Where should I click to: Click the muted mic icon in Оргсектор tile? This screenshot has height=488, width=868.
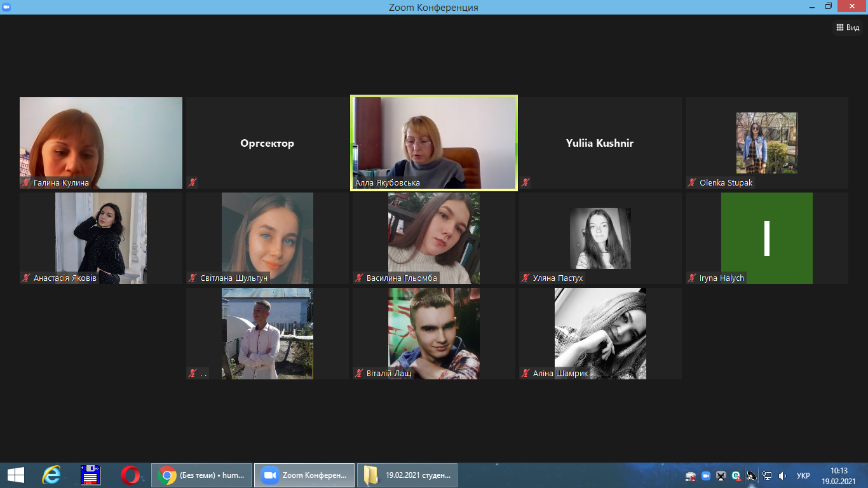[x=193, y=183]
